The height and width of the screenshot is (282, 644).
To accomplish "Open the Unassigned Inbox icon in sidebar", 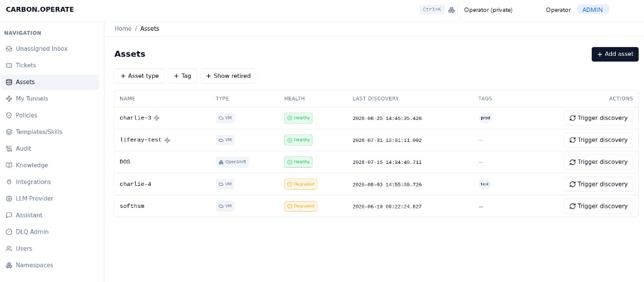I will pyautogui.click(x=9, y=49).
